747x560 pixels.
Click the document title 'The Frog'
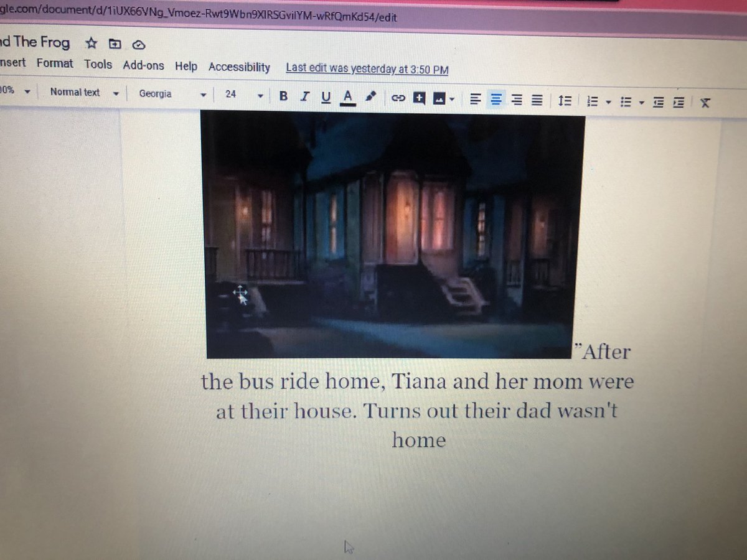click(36, 42)
